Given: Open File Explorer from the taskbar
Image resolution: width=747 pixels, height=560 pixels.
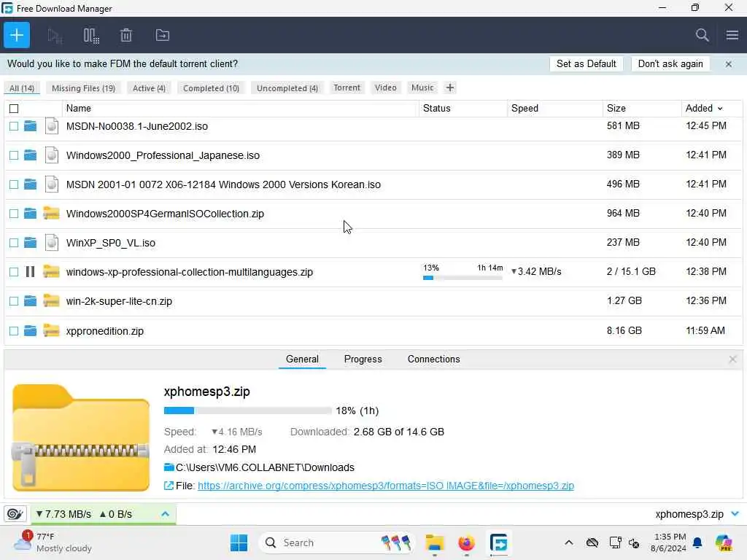Looking at the screenshot, I should (x=435, y=542).
